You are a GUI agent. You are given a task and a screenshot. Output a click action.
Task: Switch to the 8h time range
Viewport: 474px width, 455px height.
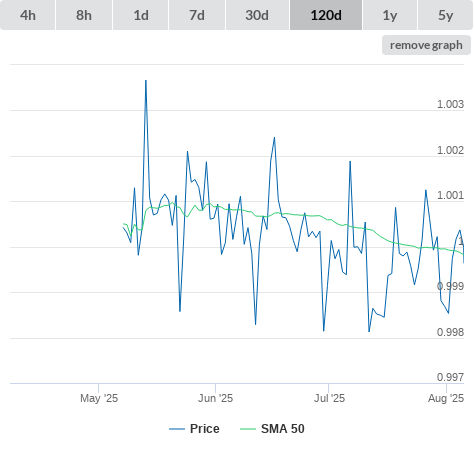click(84, 15)
